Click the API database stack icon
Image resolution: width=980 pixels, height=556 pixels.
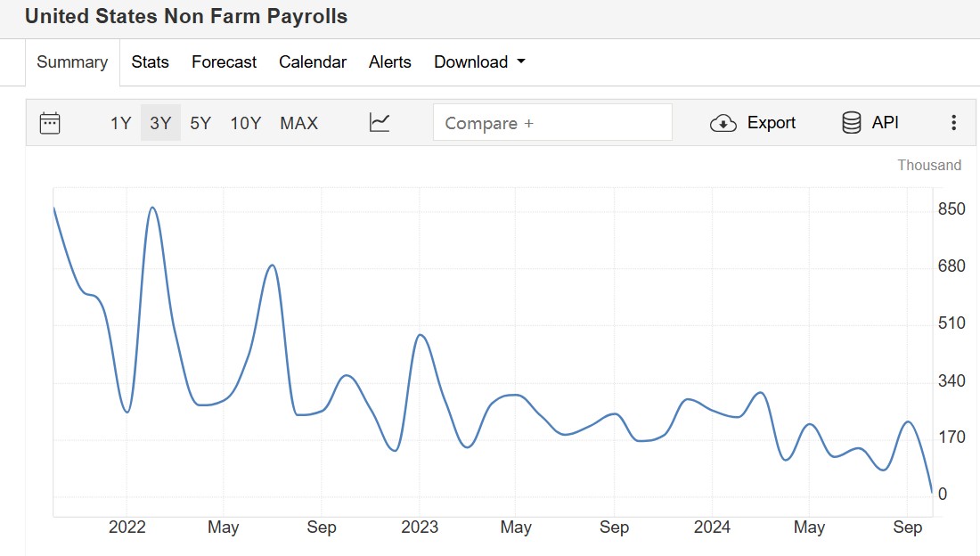tap(851, 123)
